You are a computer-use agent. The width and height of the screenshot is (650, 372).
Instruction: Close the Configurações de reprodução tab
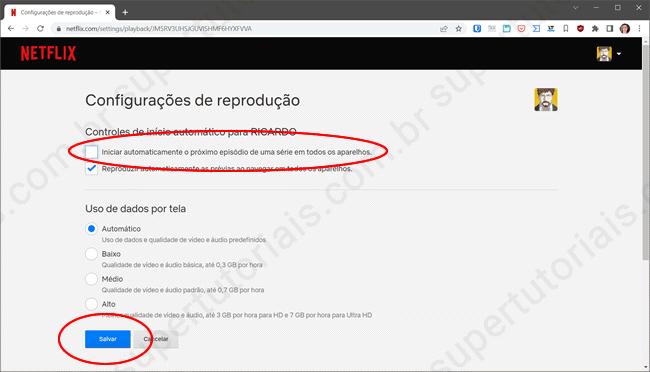pos(108,12)
